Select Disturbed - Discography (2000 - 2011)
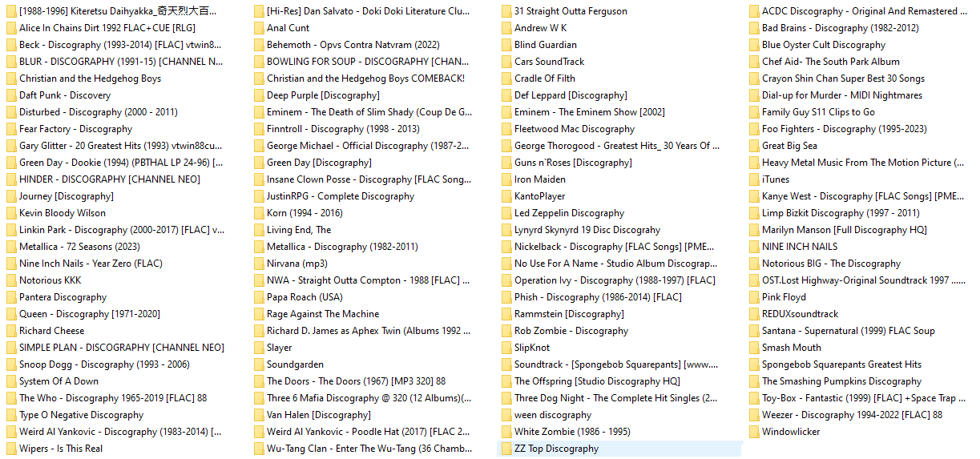The image size is (980, 459). (99, 112)
